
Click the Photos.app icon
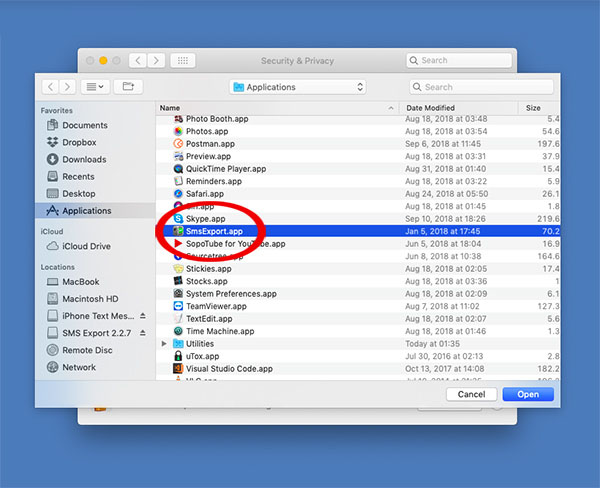pyautogui.click(x=178, y=131)
